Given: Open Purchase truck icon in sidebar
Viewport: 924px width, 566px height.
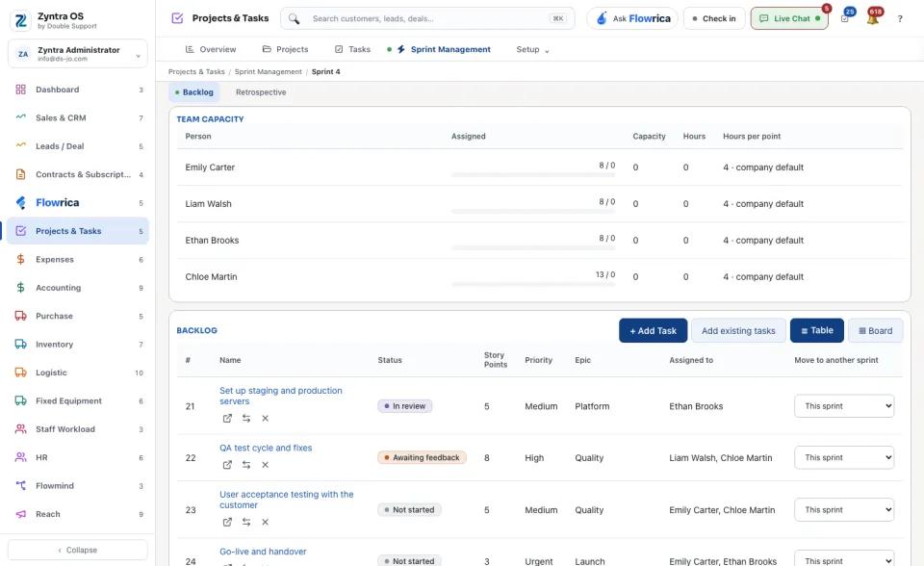Looking at the screenshot, I should (x=20, y=316).
